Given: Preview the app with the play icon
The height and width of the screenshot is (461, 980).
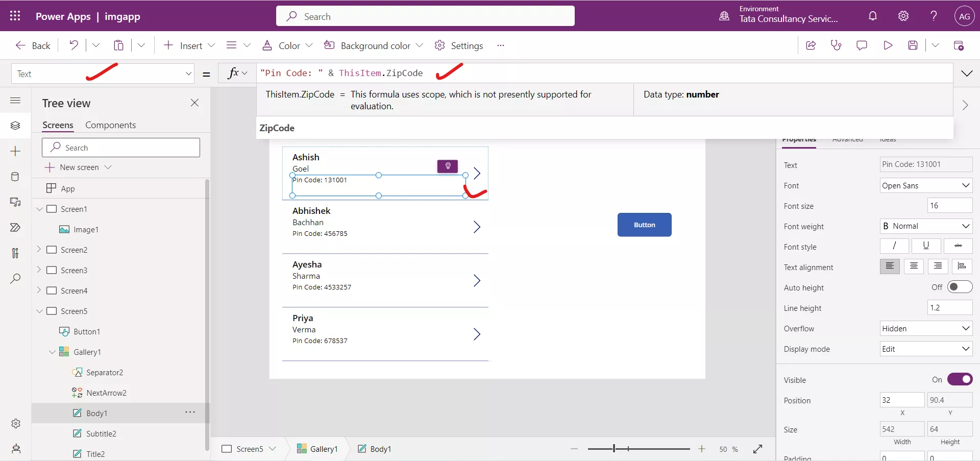Looking at the screenshot, I should click(888, 45).
